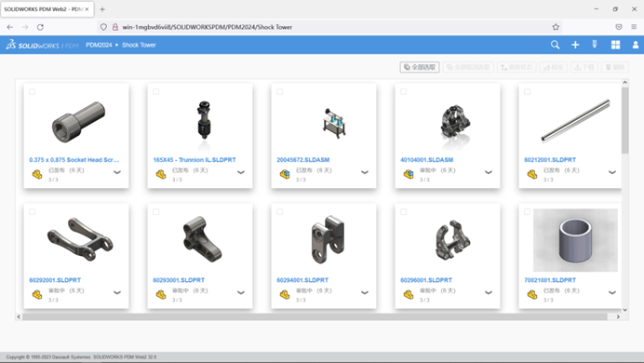Expand details chevron on 60294001.SLDPRT card
This screenshot has width=644, height=363.
click(x=365, y=293)
